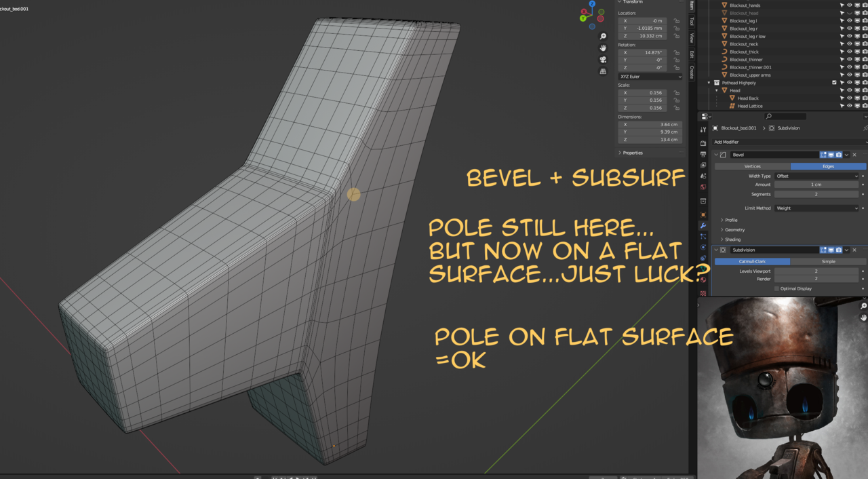Change the Limit Method dropdown from Weight
Screen dimensions: 868x479
[817, 208]
